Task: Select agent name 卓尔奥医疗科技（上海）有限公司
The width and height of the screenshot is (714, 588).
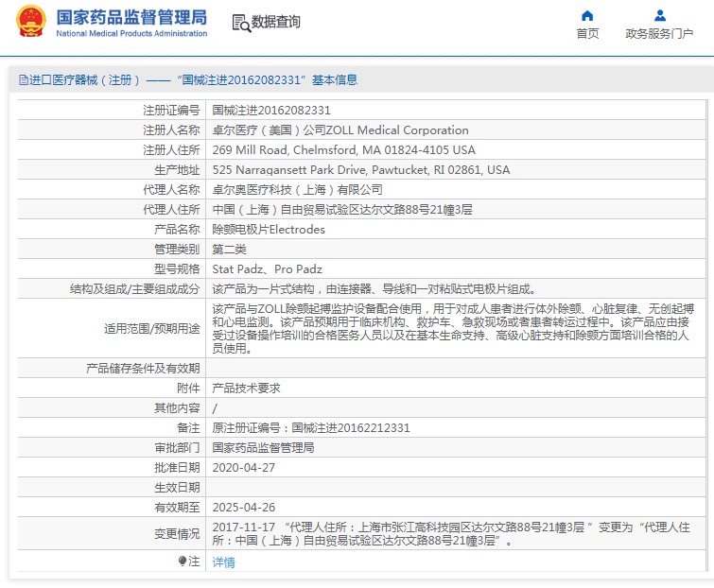Action: [297, 189]
